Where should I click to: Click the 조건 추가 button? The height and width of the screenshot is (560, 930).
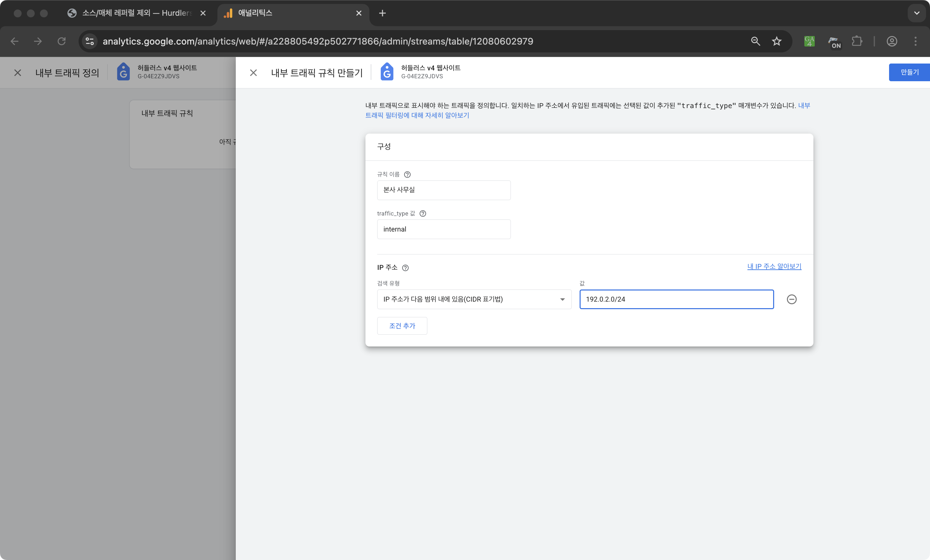pos(402,326)
